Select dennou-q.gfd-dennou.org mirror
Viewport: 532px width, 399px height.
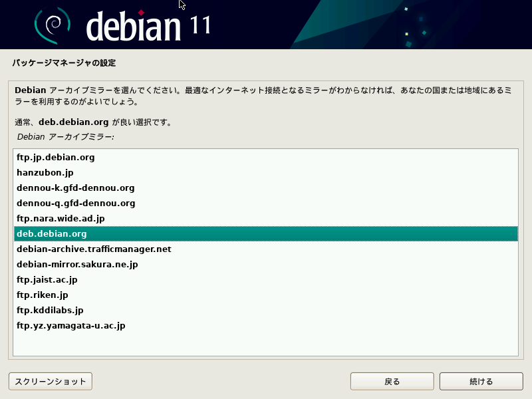[265, 203]
